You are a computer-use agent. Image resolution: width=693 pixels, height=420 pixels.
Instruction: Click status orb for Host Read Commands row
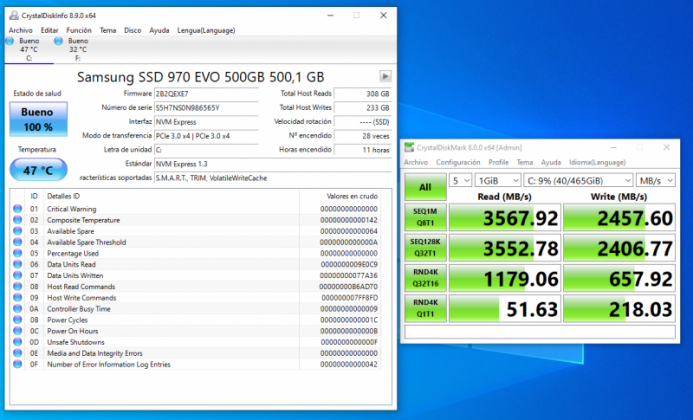pos(18,286)
